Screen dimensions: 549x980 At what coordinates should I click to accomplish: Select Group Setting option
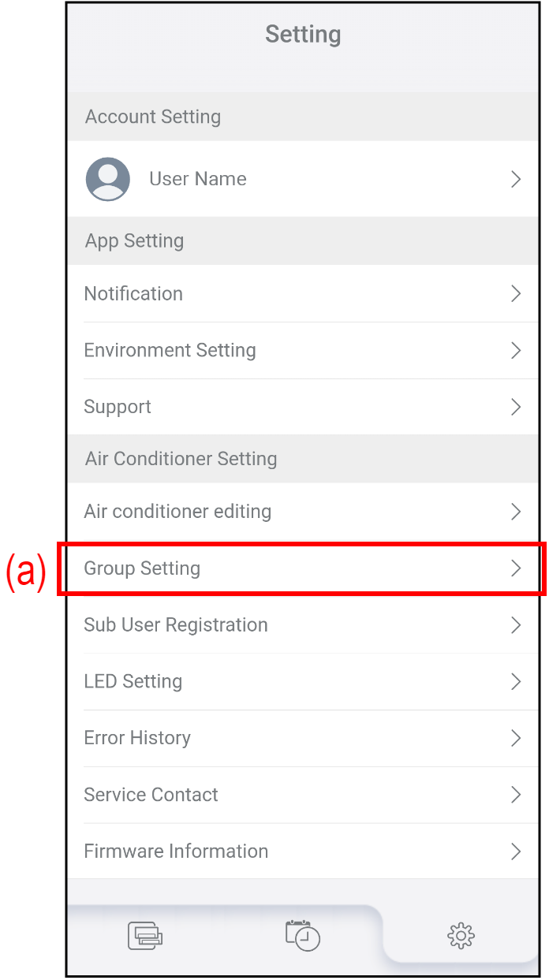tap(142, 568)
